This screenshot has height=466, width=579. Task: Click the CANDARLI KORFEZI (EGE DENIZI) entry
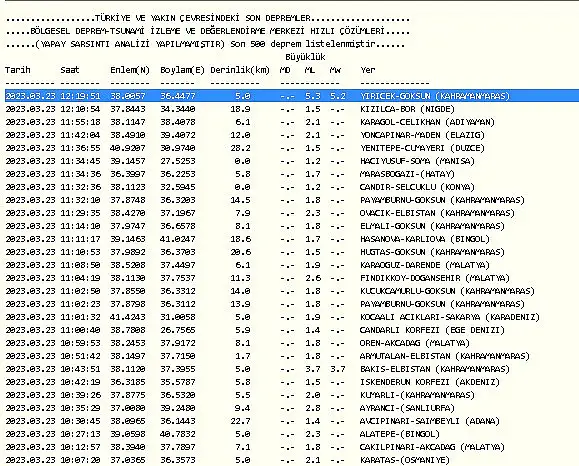[432, 330]
